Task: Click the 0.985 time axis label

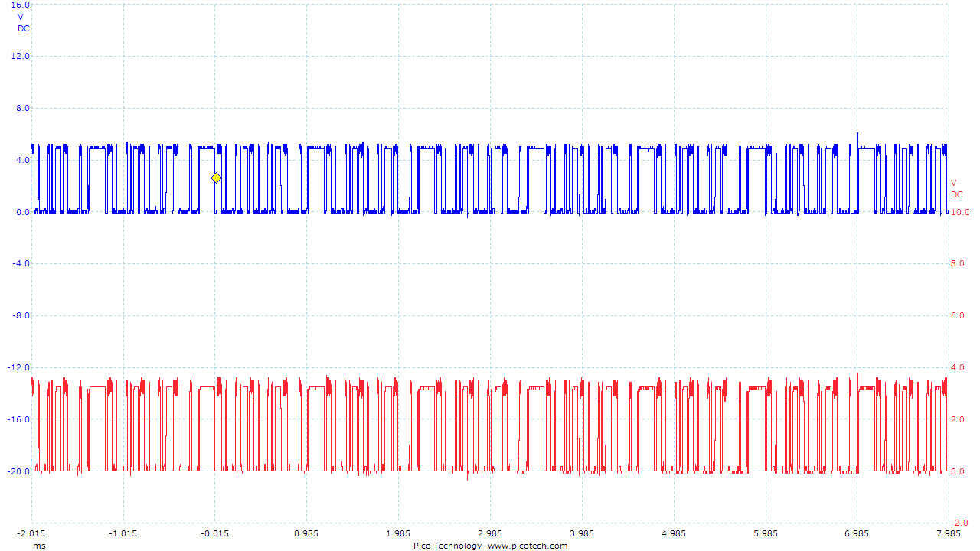Action: click(306, 533)
